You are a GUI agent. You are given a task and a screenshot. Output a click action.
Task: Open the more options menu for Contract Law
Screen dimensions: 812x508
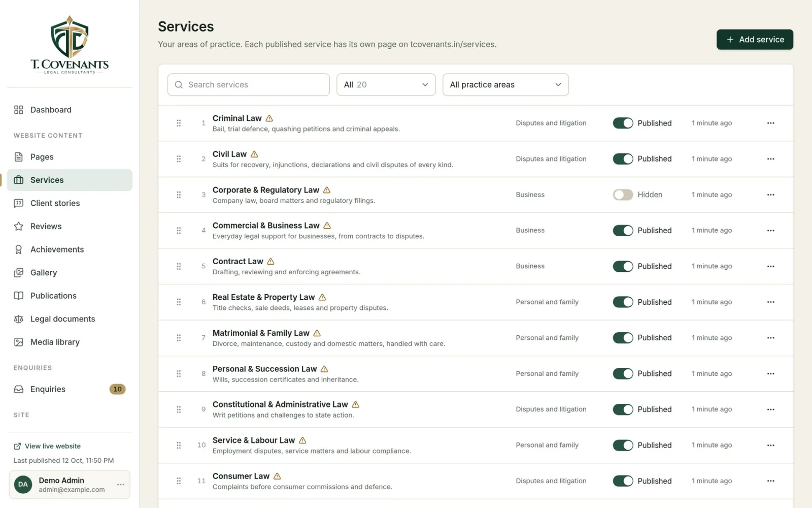770,266
